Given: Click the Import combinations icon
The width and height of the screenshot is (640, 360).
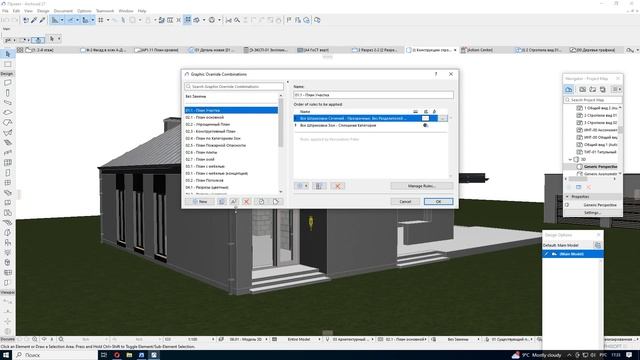Looking at the screenshot, I should pyautogui.click(x=261, y=202).
